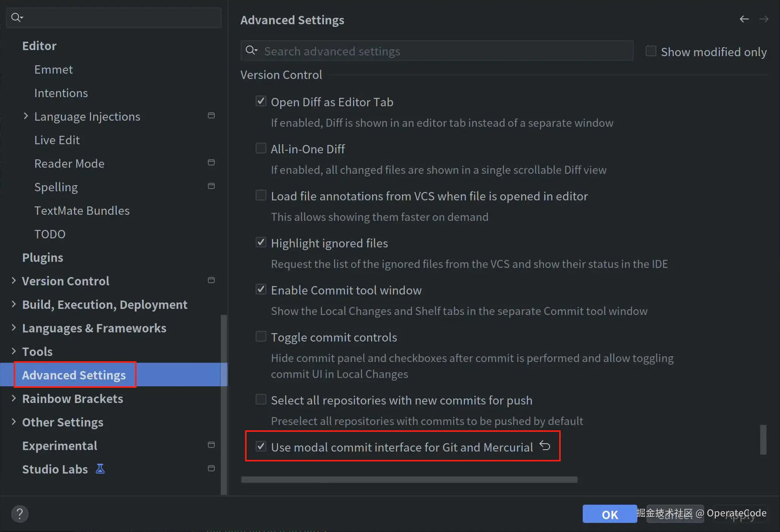Viewport: 780px width, 532px height.
Task: Click the horizontal scrollbar under settings list
Action: [409, 480]
